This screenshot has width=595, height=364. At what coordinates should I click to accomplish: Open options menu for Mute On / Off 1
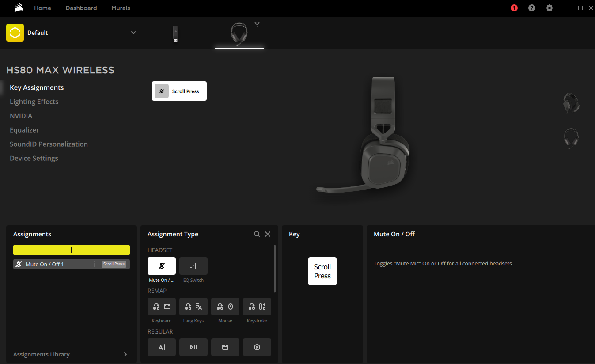click(95, 264)
